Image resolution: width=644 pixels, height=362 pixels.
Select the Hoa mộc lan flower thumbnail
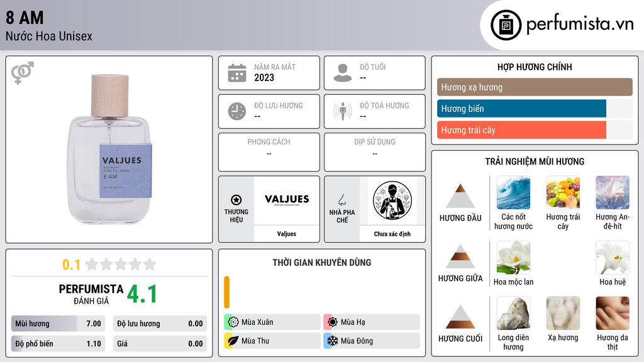coord(513,258)
